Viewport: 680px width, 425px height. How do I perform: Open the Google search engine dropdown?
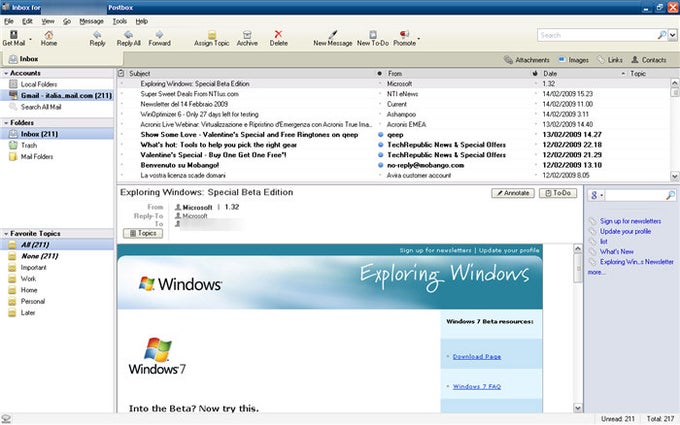[597, 195]
